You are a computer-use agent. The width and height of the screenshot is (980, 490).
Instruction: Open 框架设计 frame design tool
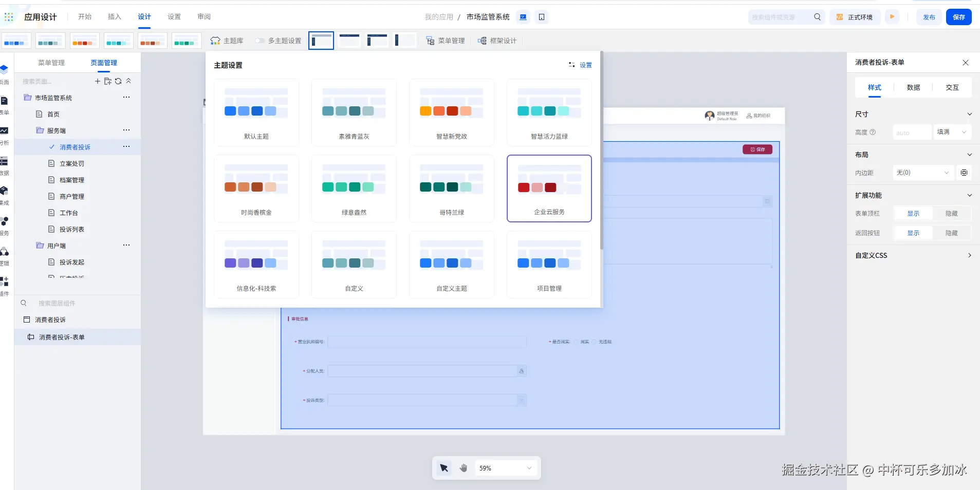pyautogui.click(x=497, y=41)
